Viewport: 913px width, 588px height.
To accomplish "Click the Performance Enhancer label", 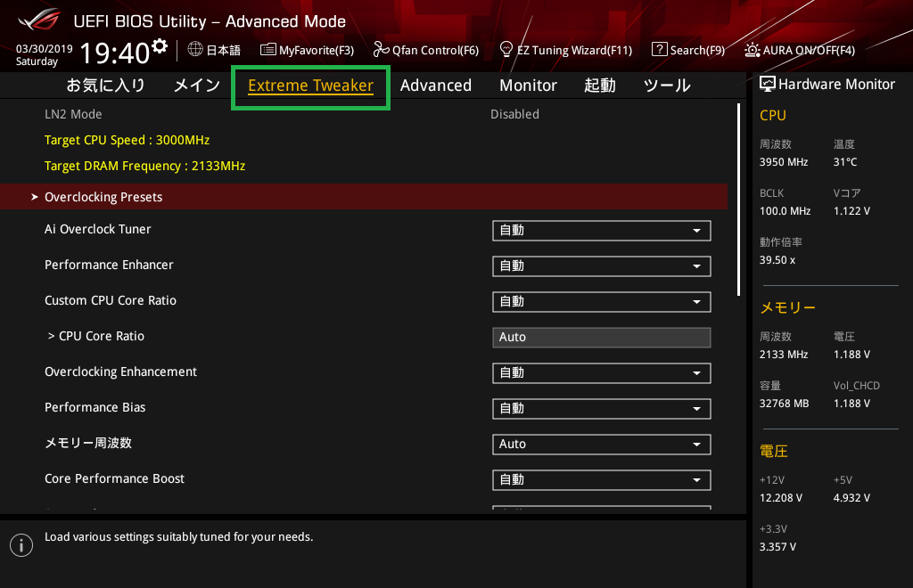I will [109, 265].
